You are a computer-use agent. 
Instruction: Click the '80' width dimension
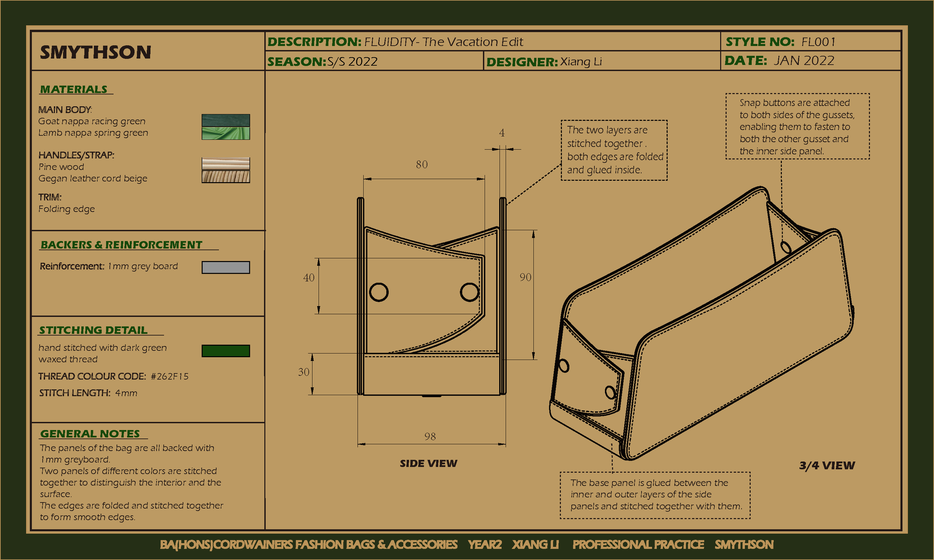(x=422, y=164)
